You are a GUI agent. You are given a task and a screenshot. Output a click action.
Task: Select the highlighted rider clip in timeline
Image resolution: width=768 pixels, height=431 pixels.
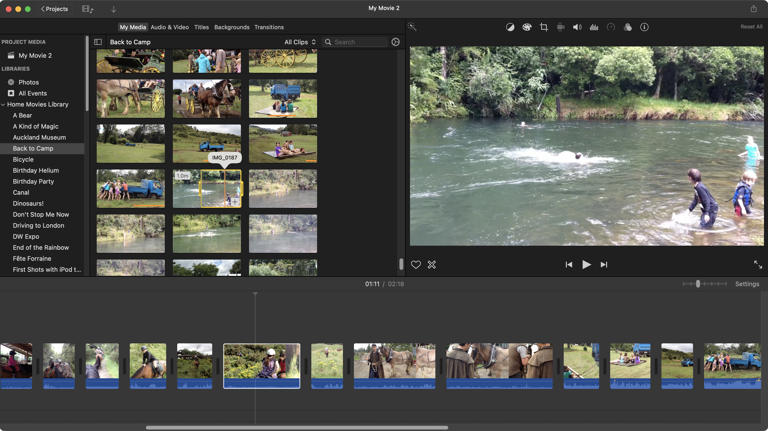262,366
